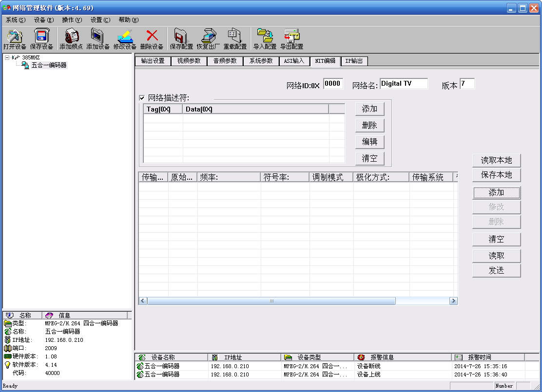
Task: Click the Export Config (导出配置) toolbar icon
Action: tap(292, 36)
